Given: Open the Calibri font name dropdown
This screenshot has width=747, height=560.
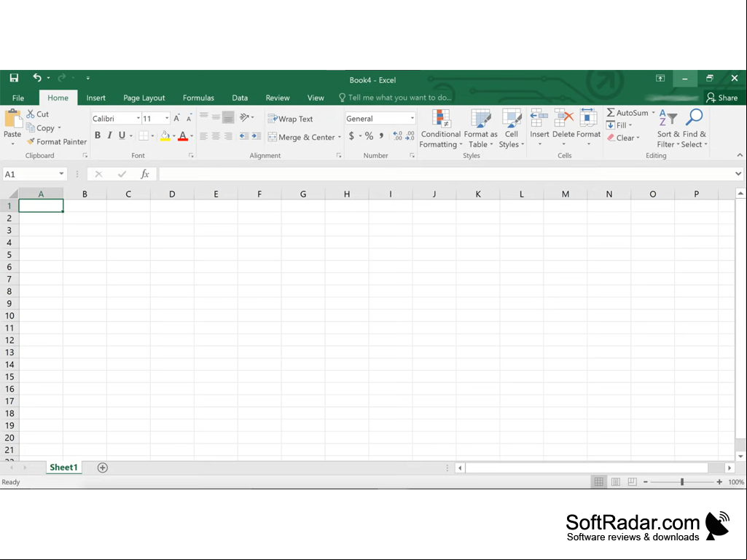Looking at the screenshot, I should (138, 118).
